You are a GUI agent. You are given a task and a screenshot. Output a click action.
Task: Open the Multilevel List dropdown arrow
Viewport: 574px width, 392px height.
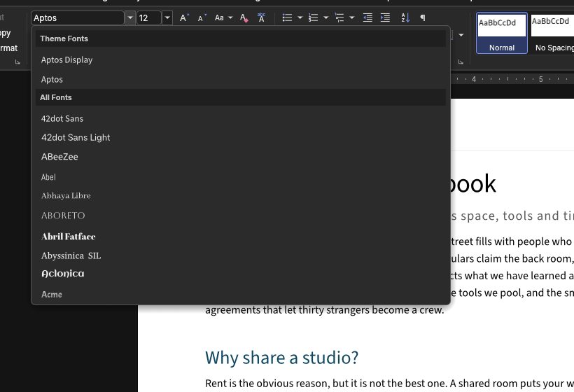(352, 17)
